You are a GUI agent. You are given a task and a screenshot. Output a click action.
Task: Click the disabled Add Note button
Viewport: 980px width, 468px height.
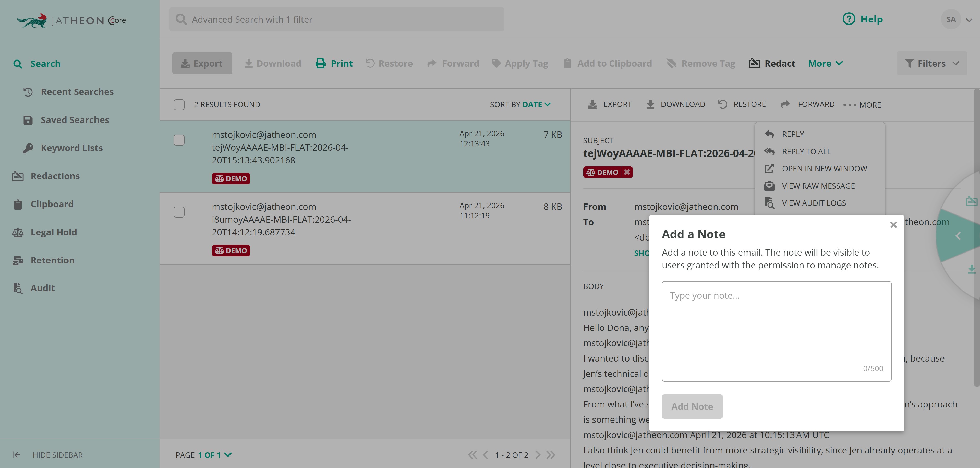pos(692,406)
